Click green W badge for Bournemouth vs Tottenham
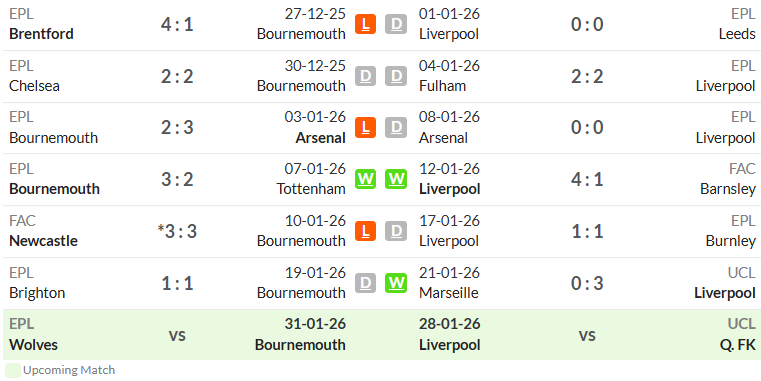Screen dimensions: 761x381 (365, 179)
